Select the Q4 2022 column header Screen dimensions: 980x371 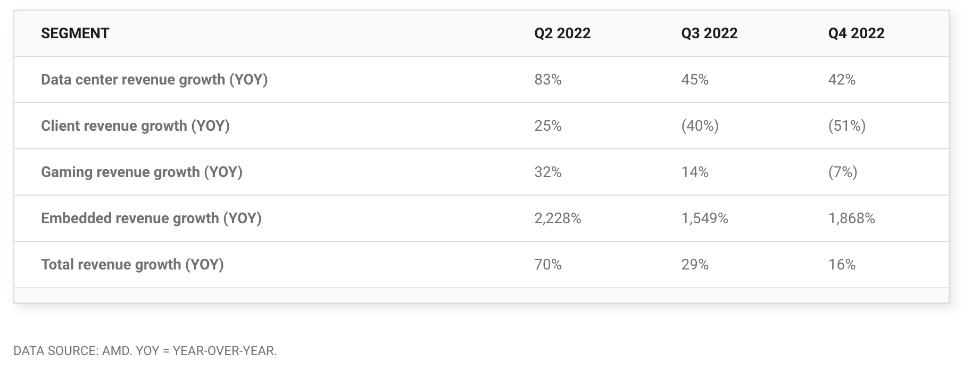coord(856,33)
